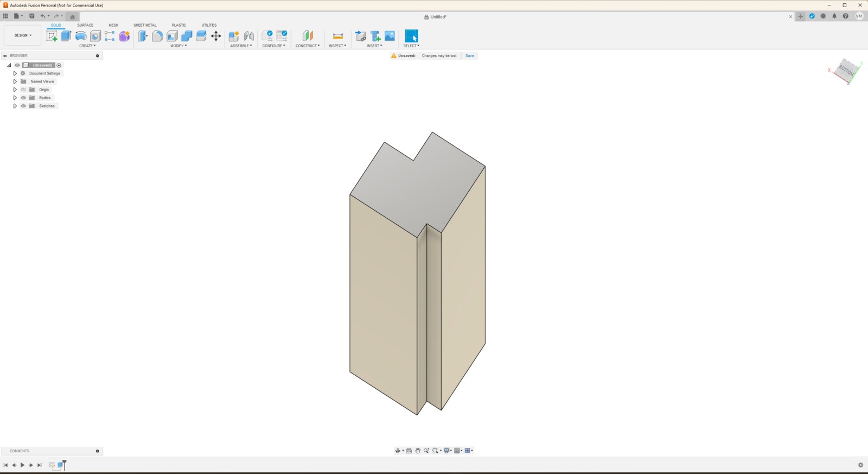Activate the Select tool icon
This screenshot has height=474, width=868.
tap(412, 36)
